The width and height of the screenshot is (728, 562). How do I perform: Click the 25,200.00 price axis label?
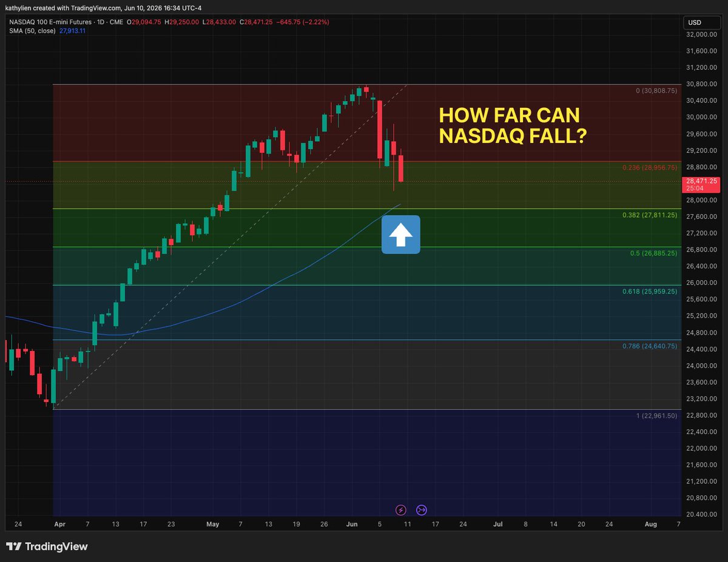[702, 316]
